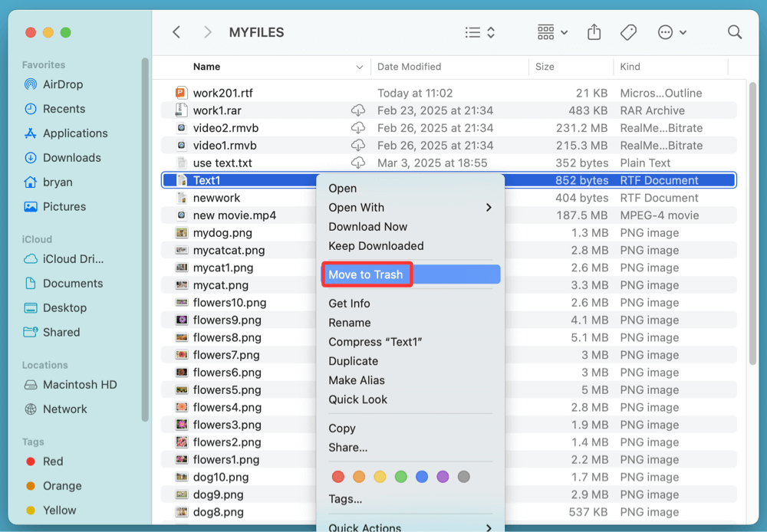Open the Downloads folder from the sidebar
Viewport: 767px width, 532px height.
(x=71, y=157)
